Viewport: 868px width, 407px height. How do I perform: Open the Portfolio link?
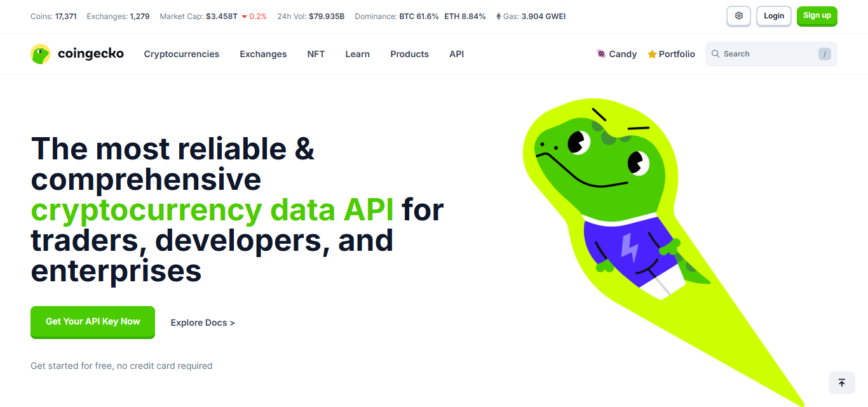(x=671, y=54)
